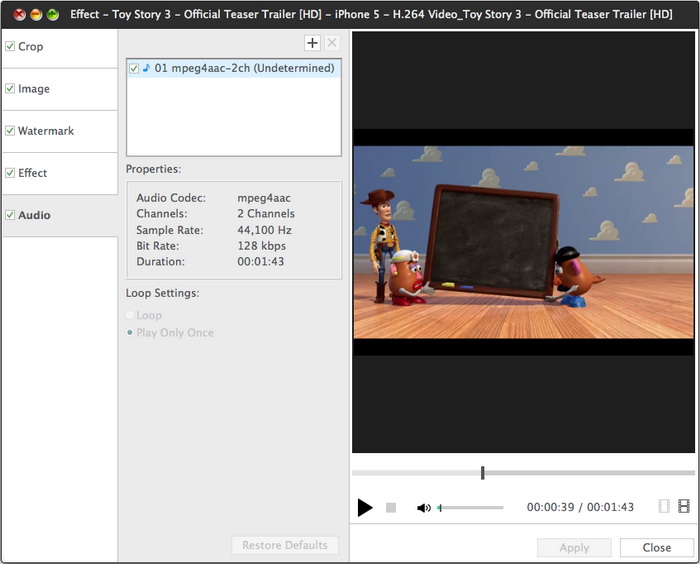Click the music note icon on audio track
Viewport: 700px width, 564px height.
pyautogui.click(x=146, y=68)
